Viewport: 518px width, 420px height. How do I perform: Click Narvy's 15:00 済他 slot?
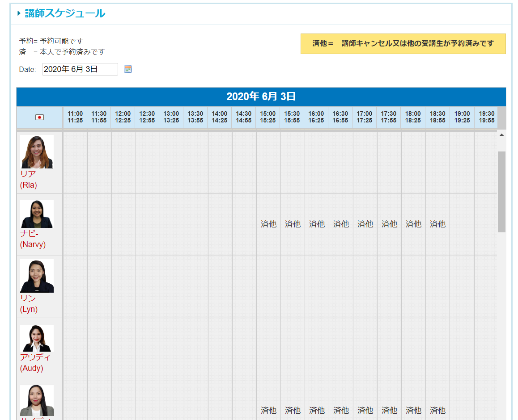(x=268, y=224)
